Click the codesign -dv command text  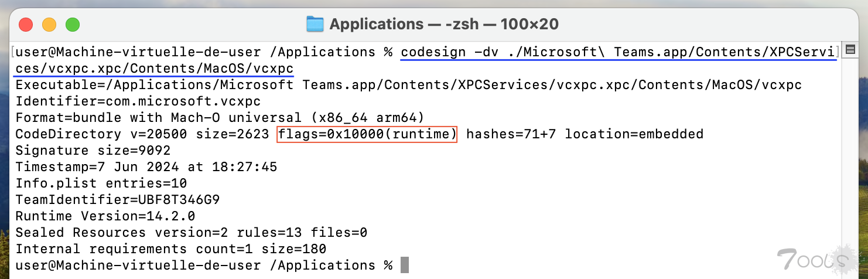click(620, 52)
